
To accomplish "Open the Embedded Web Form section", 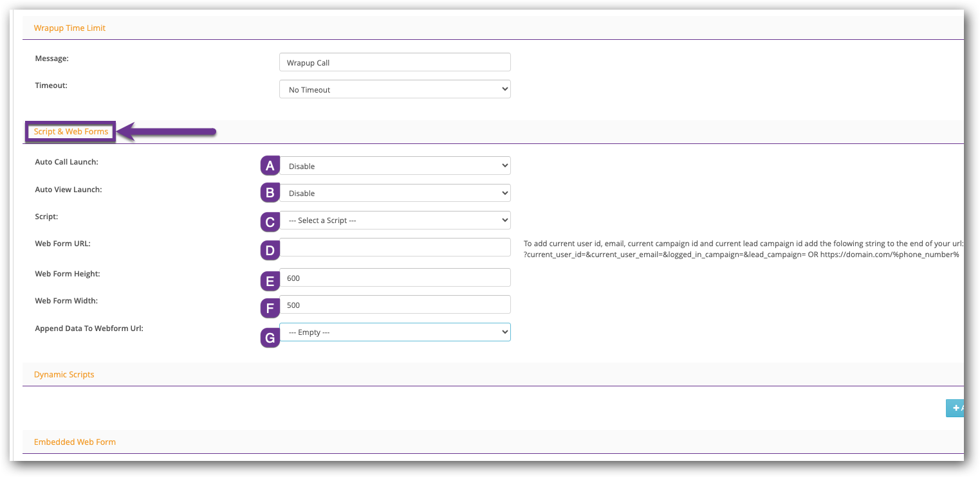I will pos(75,442).
